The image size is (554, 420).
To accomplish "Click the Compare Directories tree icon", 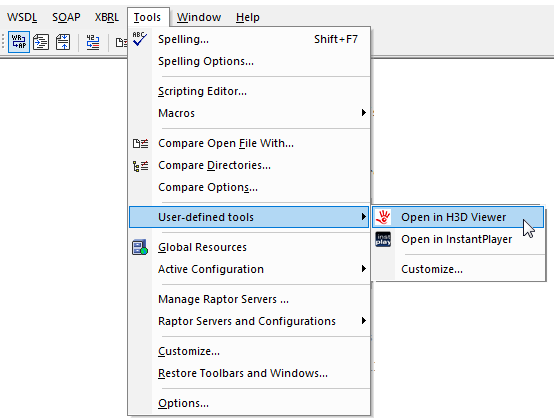I will (140, 165).
